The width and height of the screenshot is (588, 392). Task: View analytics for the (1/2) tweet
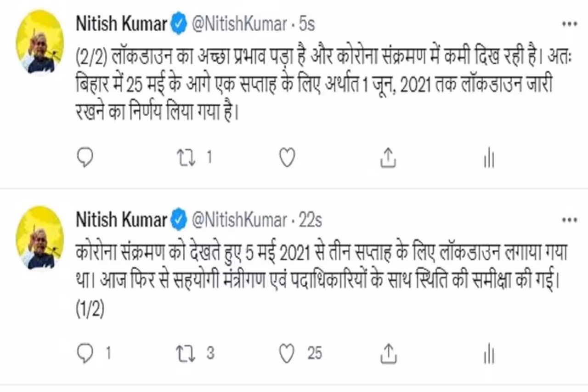489,354
